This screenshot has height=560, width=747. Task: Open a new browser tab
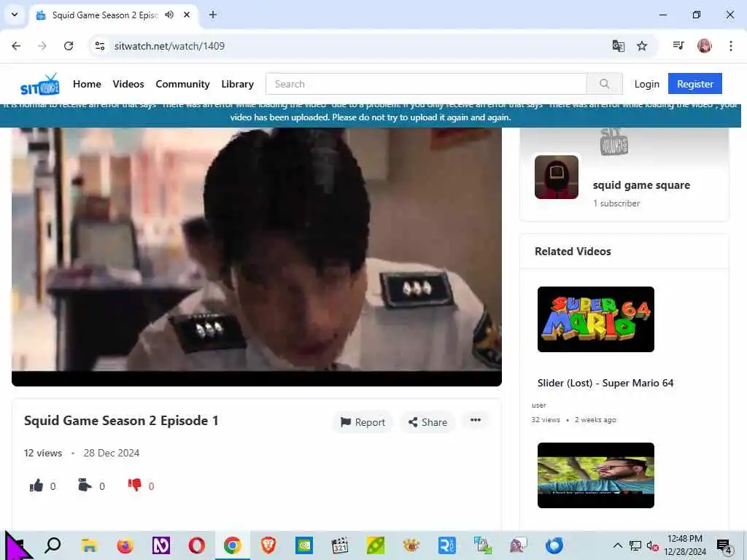213,15
